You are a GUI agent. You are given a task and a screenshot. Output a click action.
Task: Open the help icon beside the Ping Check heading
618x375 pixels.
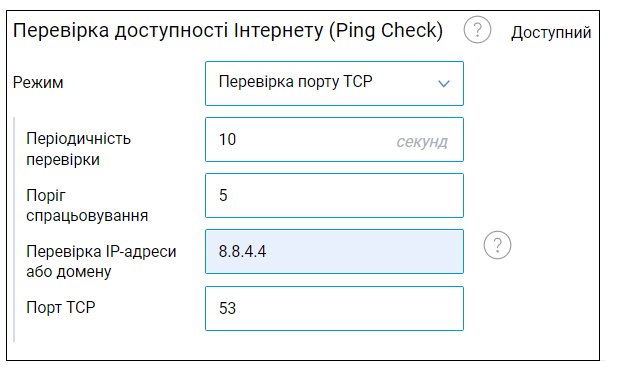(x=477, y=30)
